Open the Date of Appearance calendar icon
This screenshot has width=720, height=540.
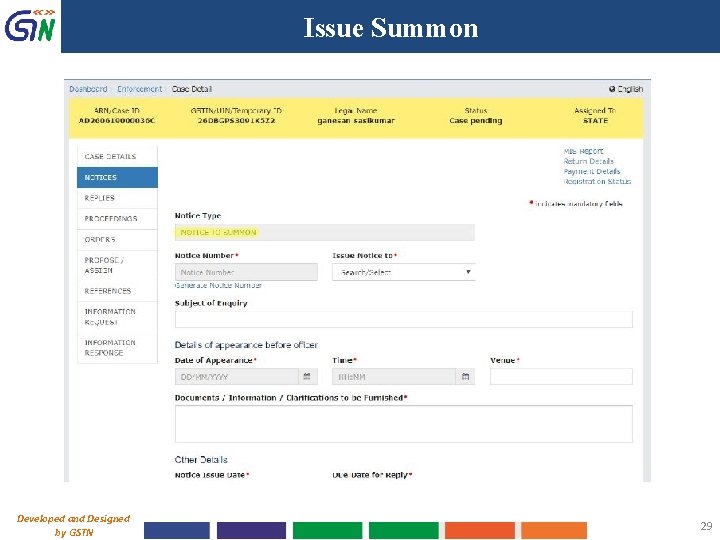(307, 377)
